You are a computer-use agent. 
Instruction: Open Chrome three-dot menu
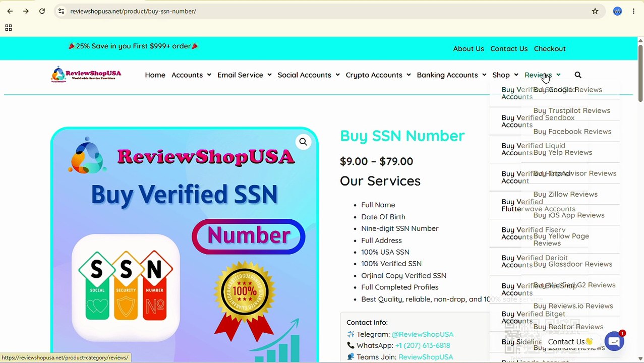633,11
